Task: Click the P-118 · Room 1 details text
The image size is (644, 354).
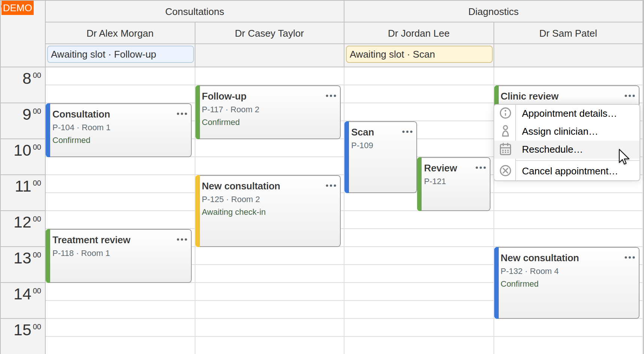Action: coord(81,253)
